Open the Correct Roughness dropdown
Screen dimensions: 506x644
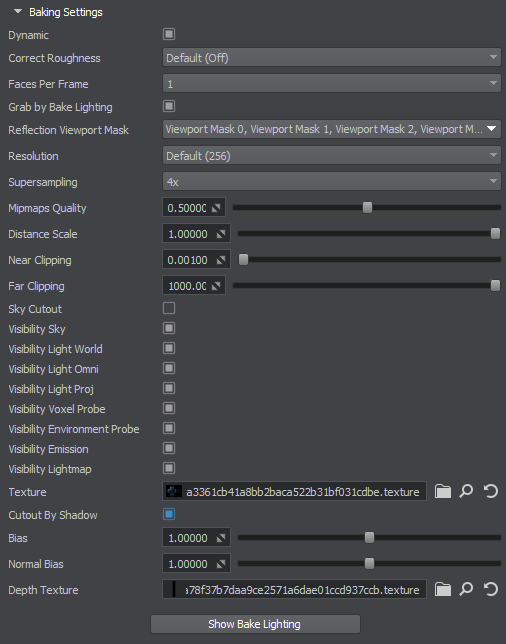[331, 58]
